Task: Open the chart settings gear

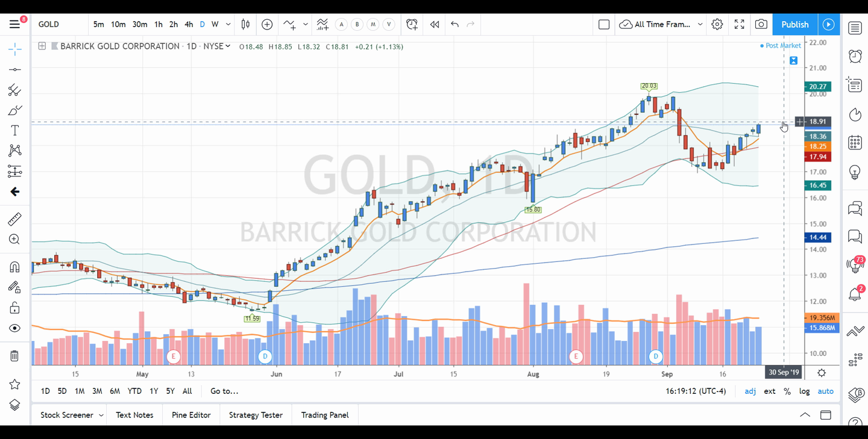Action: 717,25
